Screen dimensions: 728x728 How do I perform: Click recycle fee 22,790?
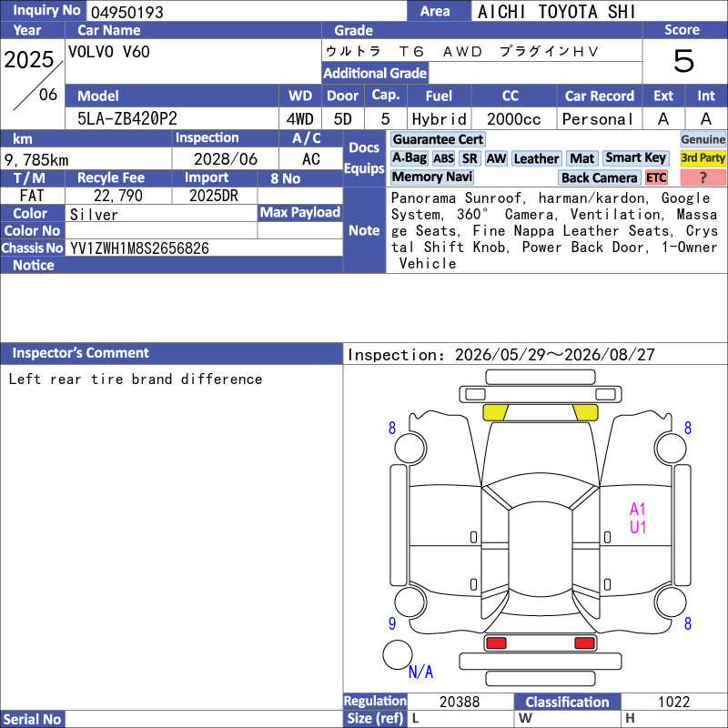click(118, 196)
